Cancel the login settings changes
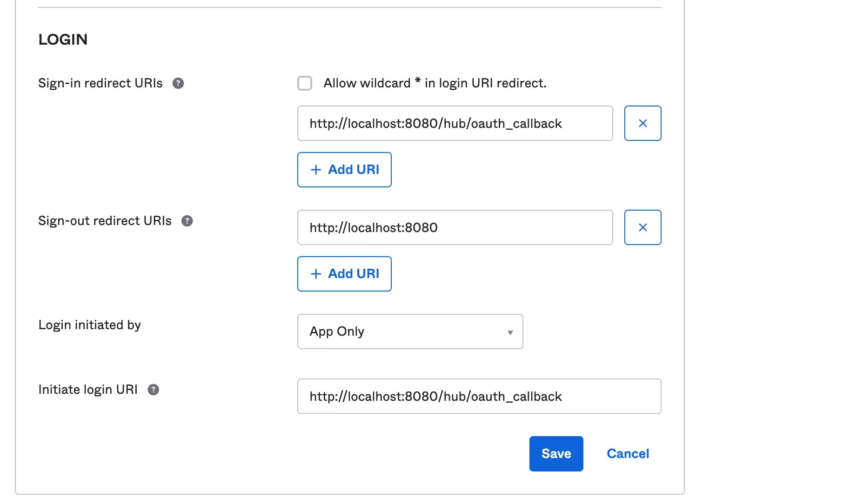This screenshot has width=843, height=504. pyautogui.click(x=628, y=454)
